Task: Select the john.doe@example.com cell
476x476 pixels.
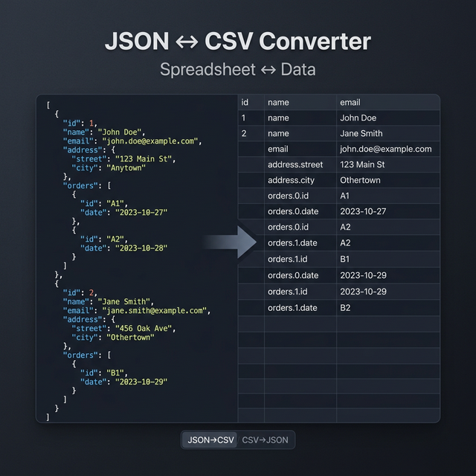Action: point(388,149)
